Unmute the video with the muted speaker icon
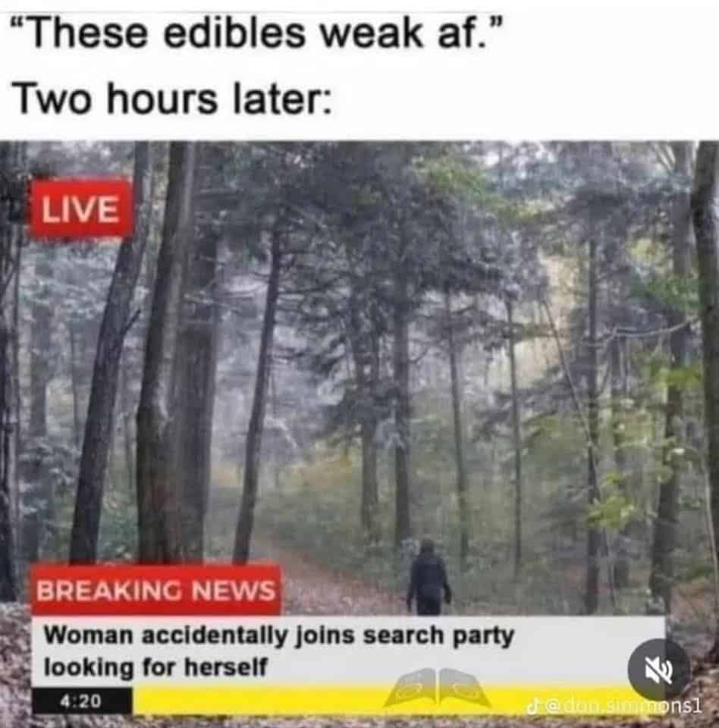719x728 pixels. click(658, 670)
